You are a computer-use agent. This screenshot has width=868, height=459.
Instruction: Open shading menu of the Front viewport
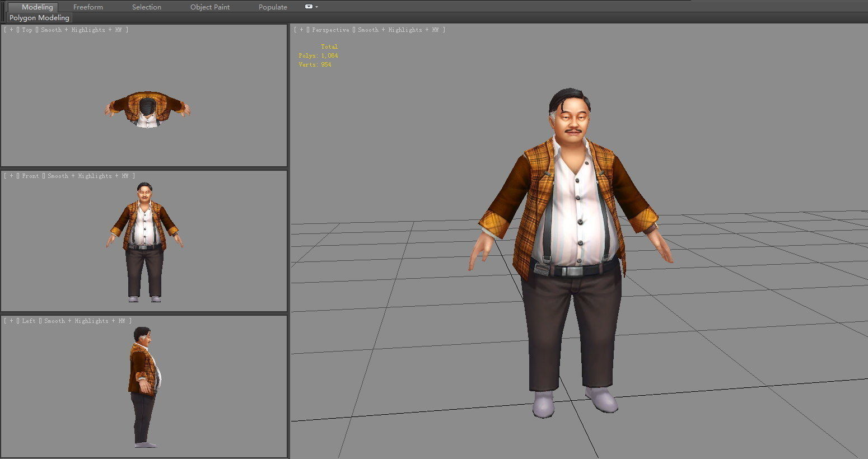click(x=88, y=176)
